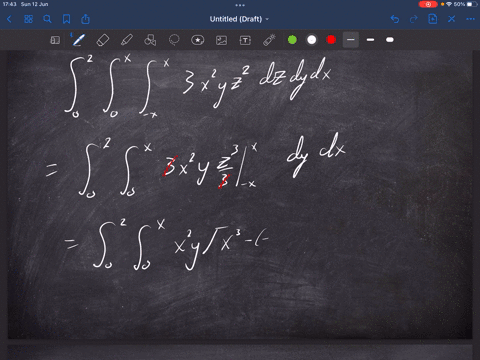This screenshot has width=480, height=360.
Task: Select the thin stroke width
Action: pos(350,40)
